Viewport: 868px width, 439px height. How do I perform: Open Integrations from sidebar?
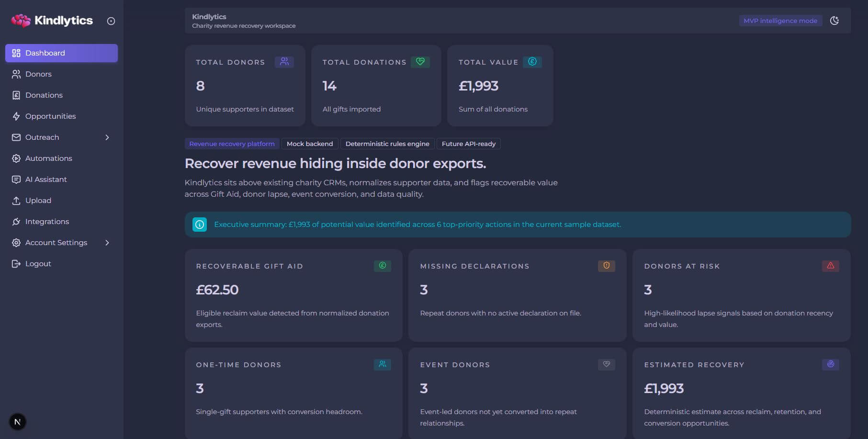tap(61, 222)
